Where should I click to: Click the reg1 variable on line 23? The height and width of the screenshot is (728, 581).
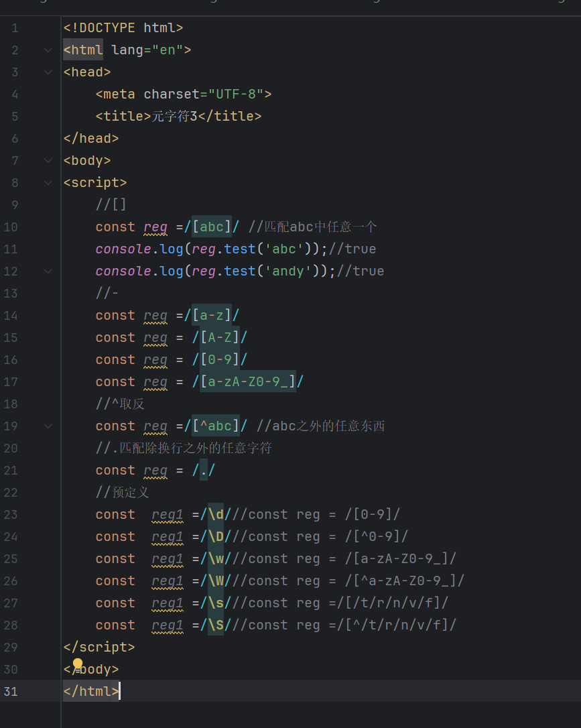[x=168, y=514]
